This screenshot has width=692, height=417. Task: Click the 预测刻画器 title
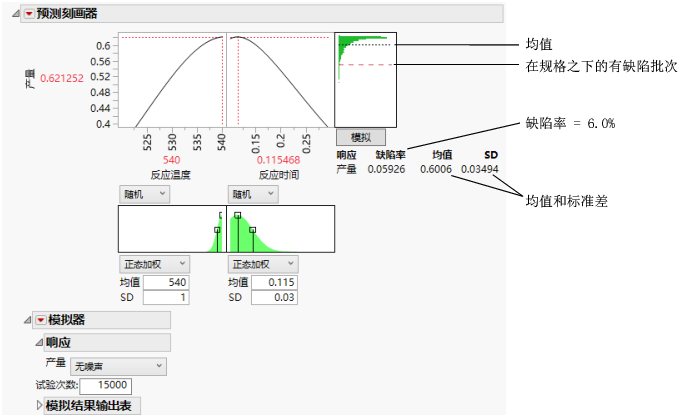click(x=67, y=14)
